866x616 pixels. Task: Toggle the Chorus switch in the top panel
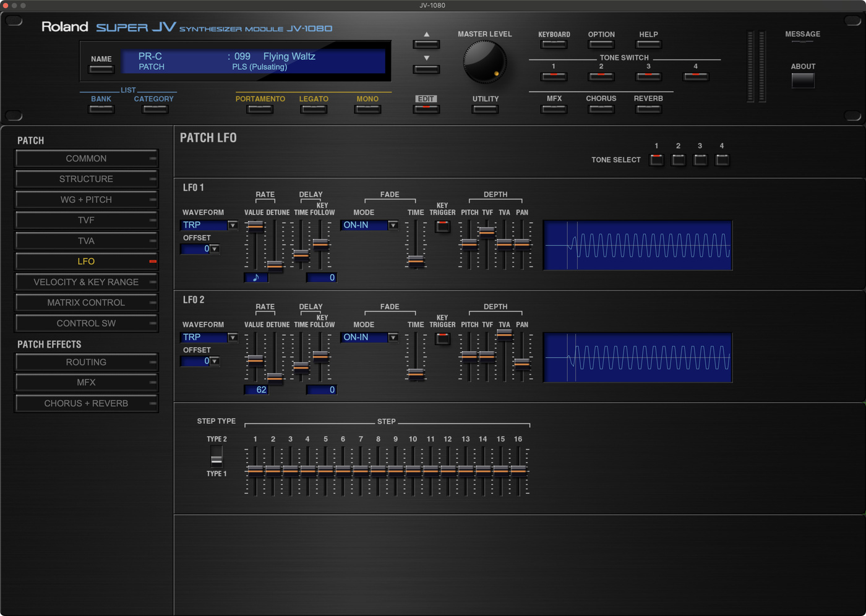pos(601,109)
